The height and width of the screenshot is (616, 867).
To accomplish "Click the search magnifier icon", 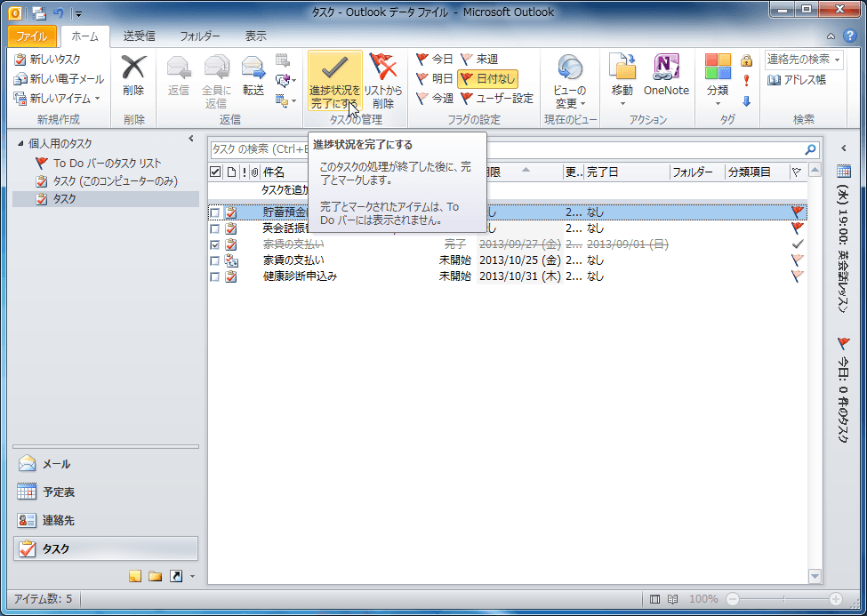I will (811, 149).
